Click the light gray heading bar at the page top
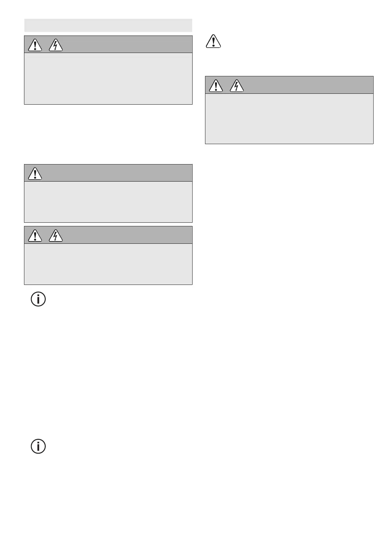This screenshot has width=392, height=554. pyautogui.click(x=108, y=25)
